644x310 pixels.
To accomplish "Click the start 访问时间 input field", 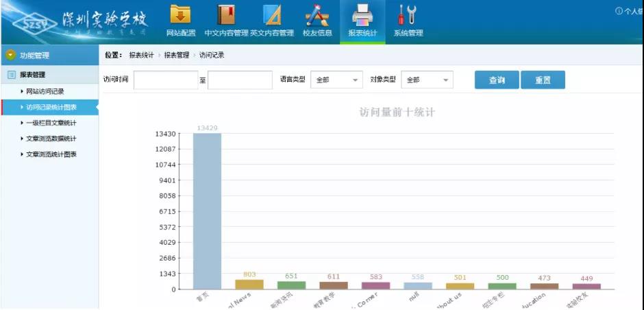I will (x=166, y=80).
